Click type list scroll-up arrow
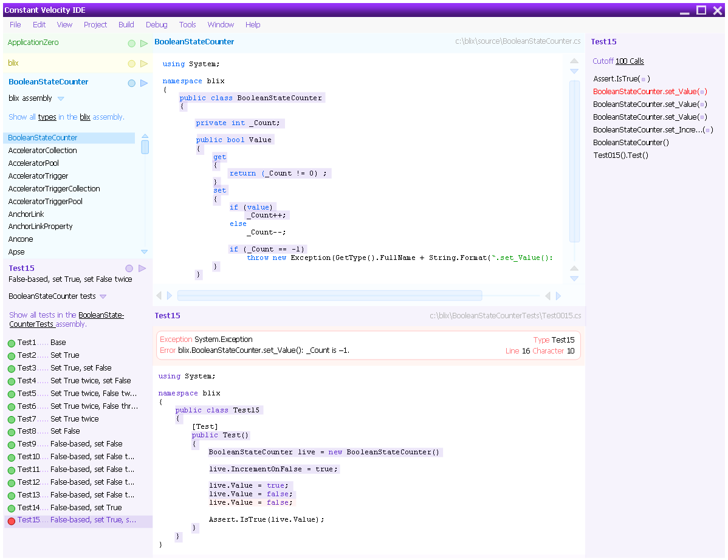This screenshot has width=728, height=560. [145, 136]
